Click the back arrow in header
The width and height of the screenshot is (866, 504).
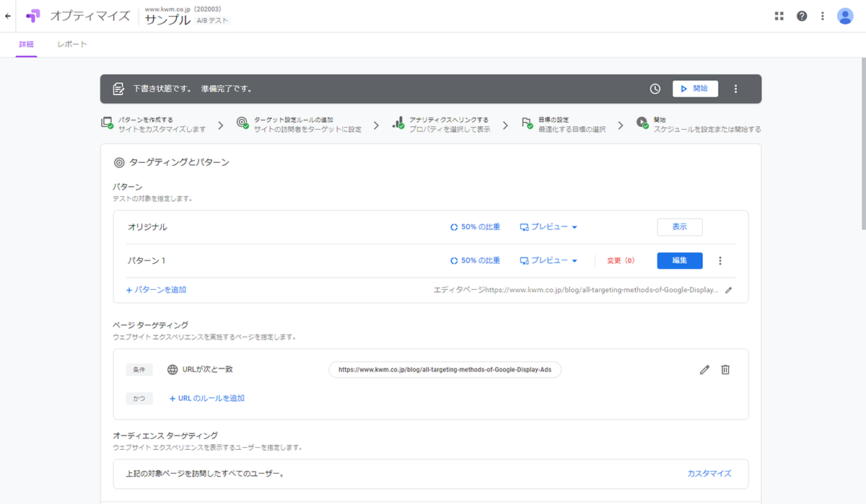tap(8, 16)
